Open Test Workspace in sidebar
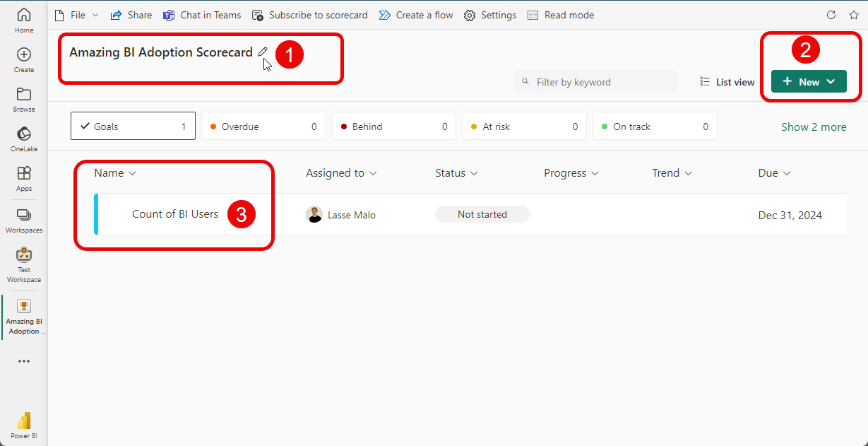 point(24,264)
